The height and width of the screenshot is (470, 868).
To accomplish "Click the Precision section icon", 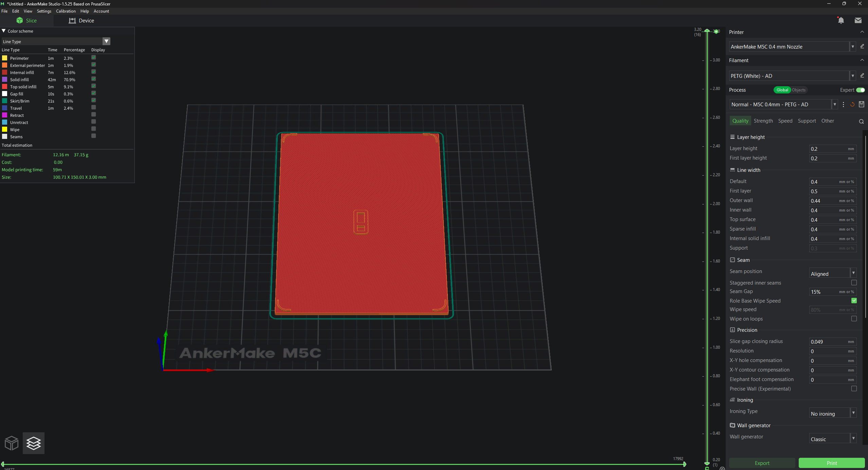I will pyautogui.click(x=733, y=330).
